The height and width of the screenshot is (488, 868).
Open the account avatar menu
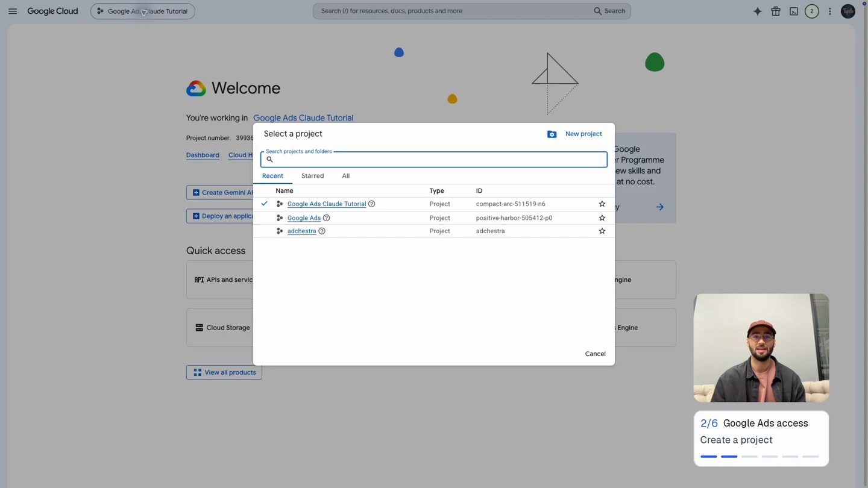848,11
